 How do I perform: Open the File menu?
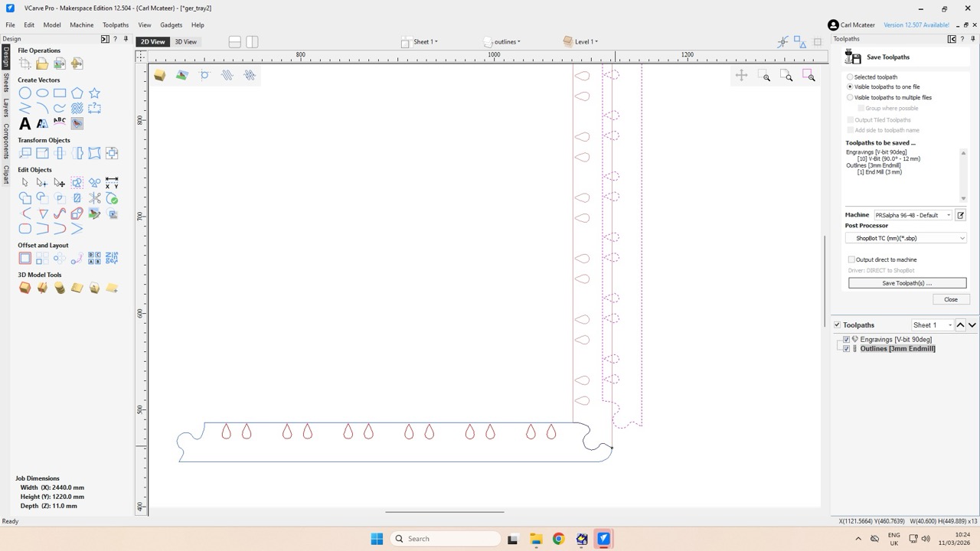[x=11, y=25]
